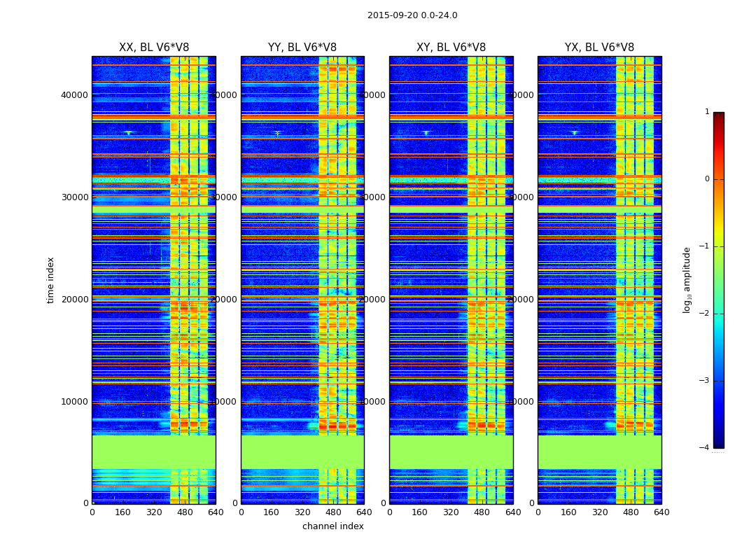The image size is (735, 560).
Task: Click the colorbar dark blue bottom near -4
Action: [719, 444]
